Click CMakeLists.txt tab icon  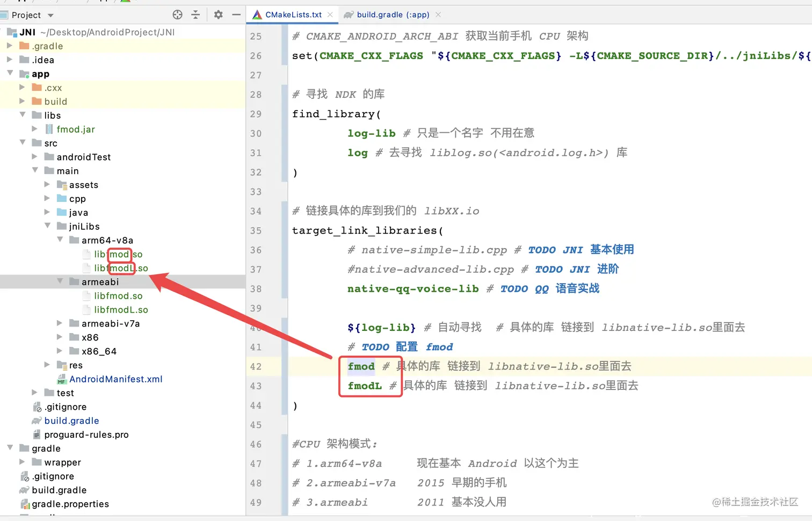257,15
